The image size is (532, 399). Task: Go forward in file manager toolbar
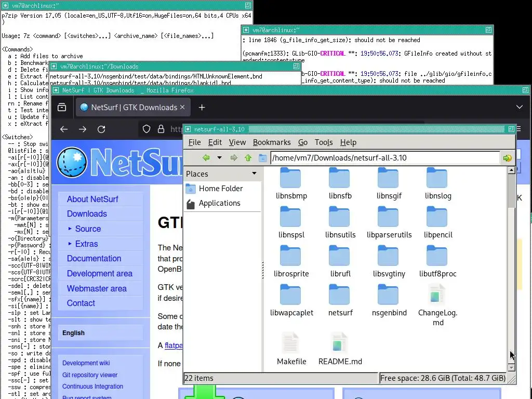234,158
